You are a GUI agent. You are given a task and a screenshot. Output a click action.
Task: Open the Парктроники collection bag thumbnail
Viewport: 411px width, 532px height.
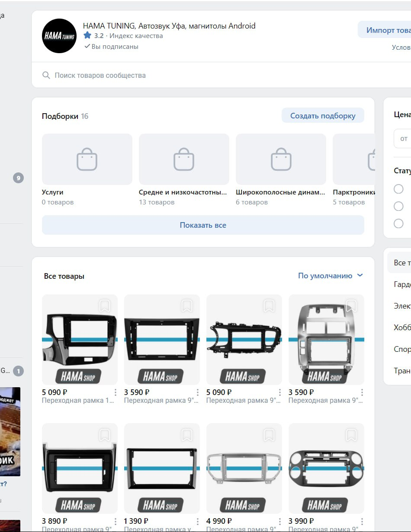(x=353, y=159)
